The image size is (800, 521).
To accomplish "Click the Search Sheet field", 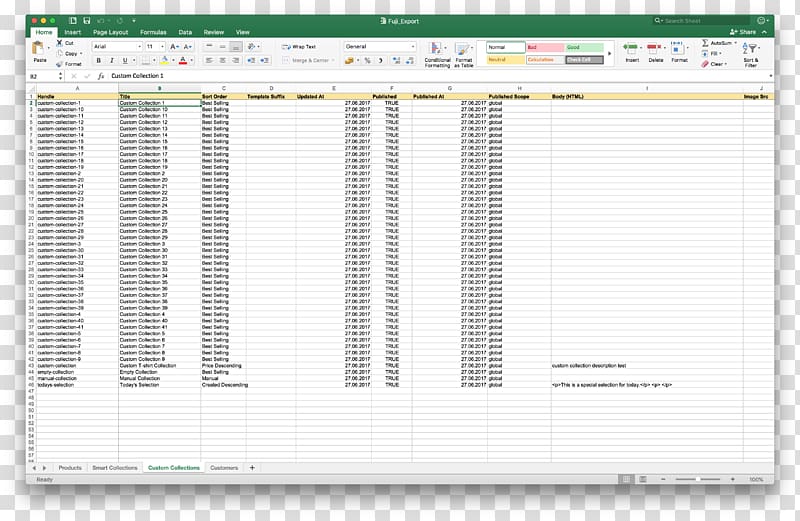I will pyautogui.click(x=702, y=21).
